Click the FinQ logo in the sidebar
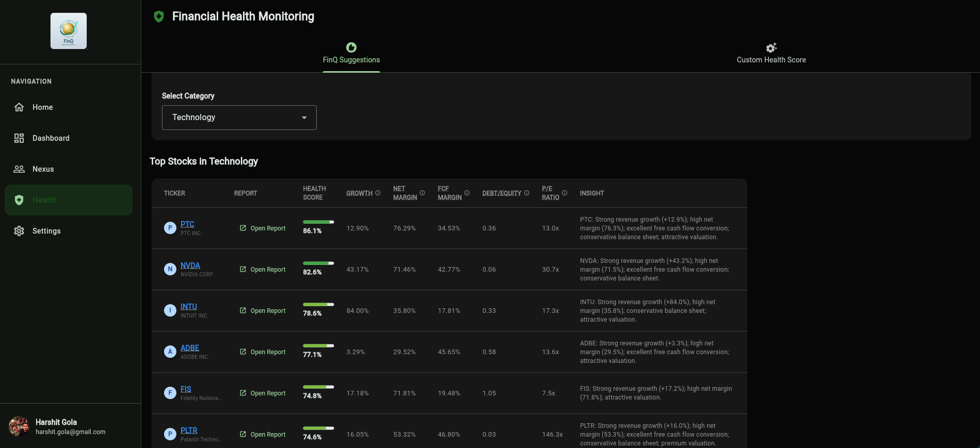This screenshot has height=448, width=980. pyautogui.click(x=69, y=31)
